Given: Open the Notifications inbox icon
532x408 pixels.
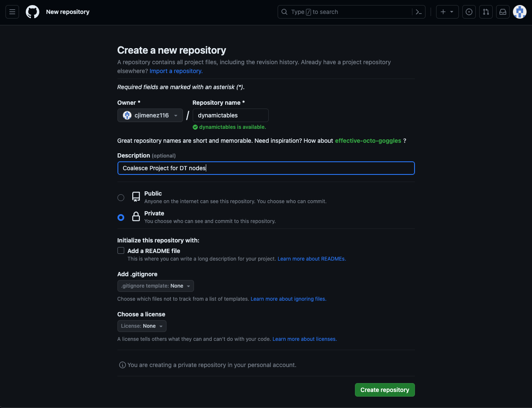Looking at the screenshot, I should 503,12.
